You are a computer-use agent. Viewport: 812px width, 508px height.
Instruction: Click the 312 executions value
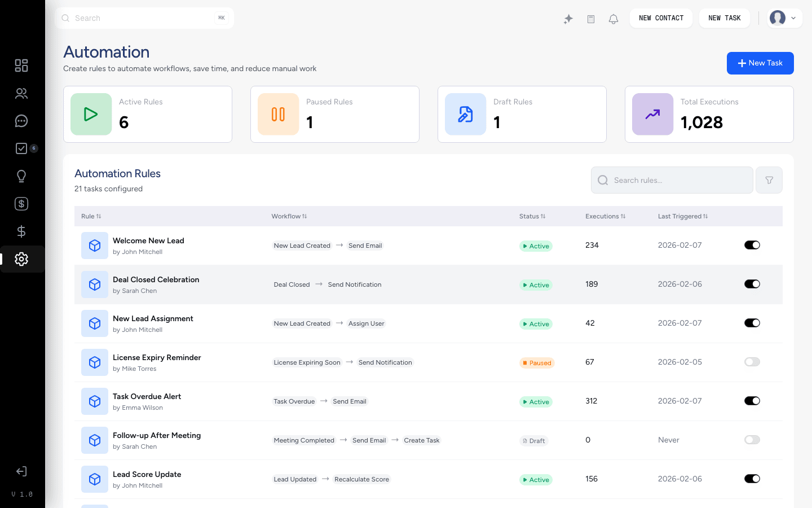(591, 401)
